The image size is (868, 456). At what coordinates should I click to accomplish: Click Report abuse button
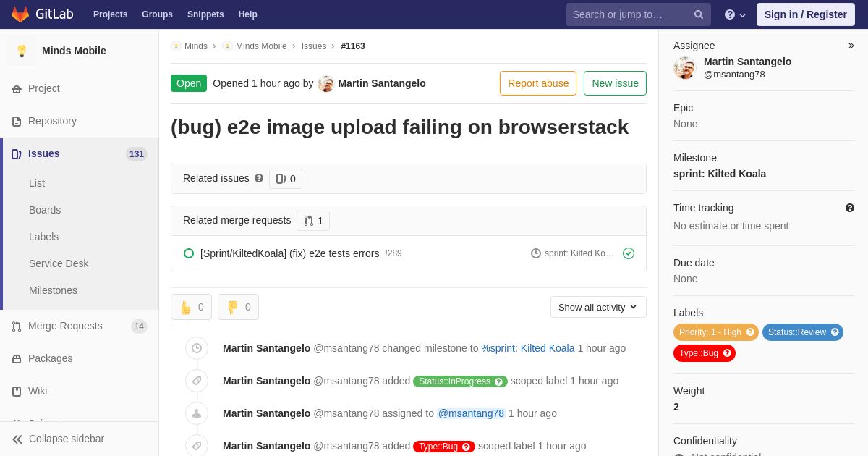[x=538, y=83]
